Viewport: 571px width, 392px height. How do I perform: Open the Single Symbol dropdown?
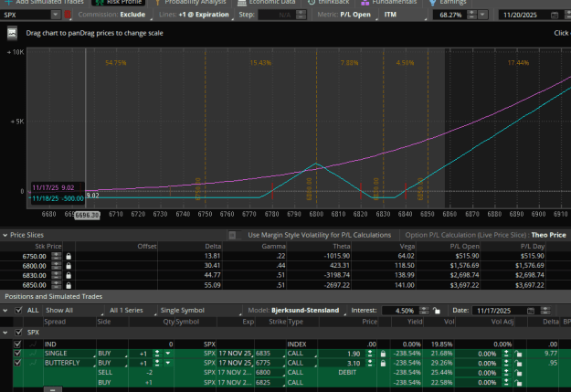pos(200,311)
